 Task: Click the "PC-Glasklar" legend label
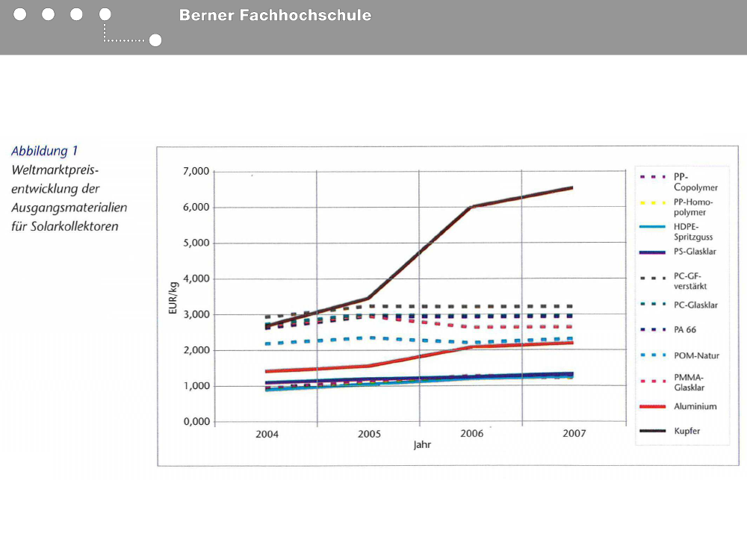pos(695,305)
